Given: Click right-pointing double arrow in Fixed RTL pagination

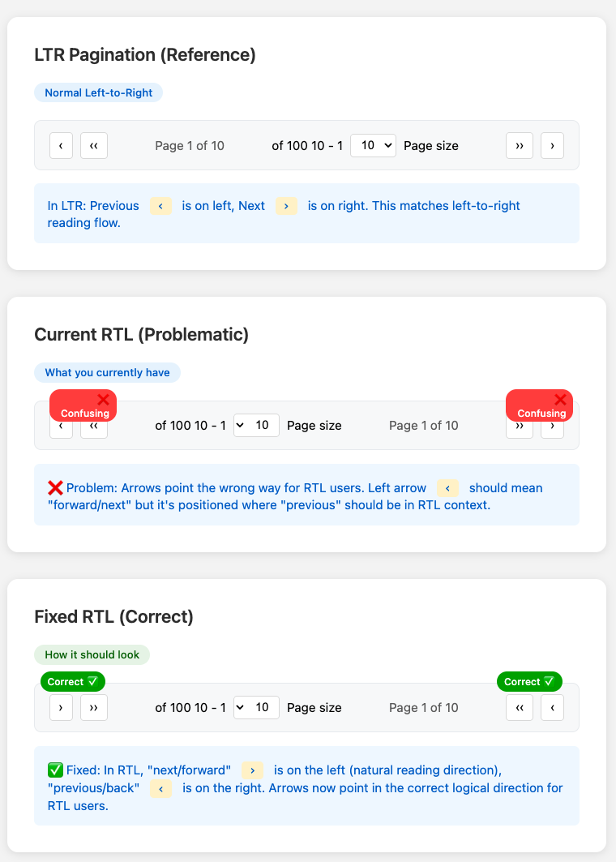Looking at the screenshot, I should click(x=94, y=707).
